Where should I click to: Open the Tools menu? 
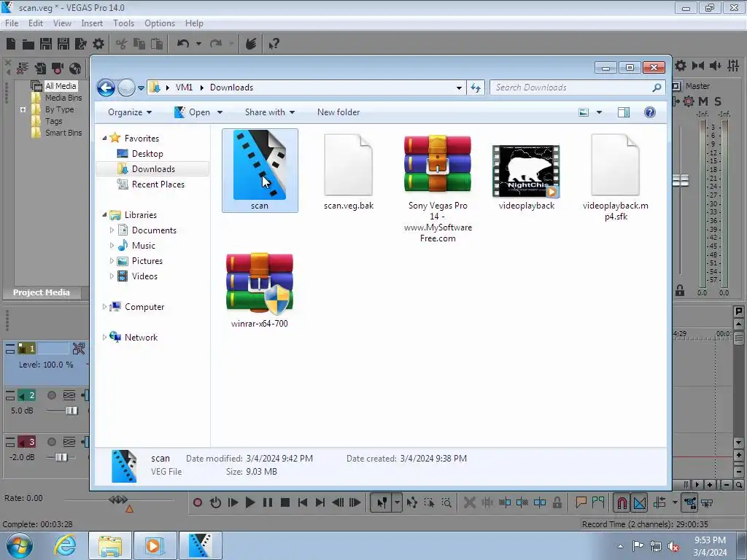tap(123, 23)
